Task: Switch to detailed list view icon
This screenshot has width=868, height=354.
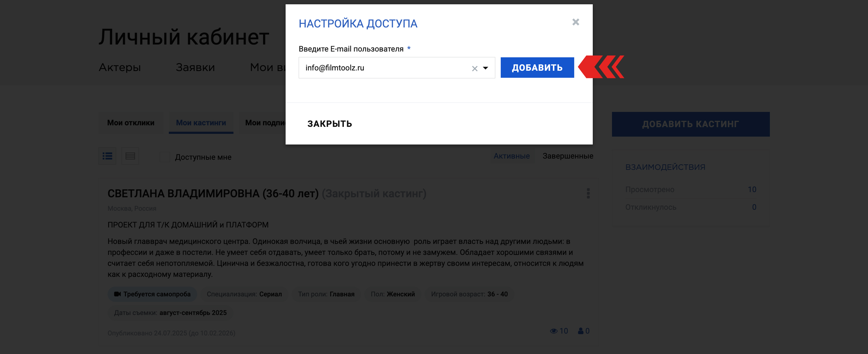Action: [108, 156]
